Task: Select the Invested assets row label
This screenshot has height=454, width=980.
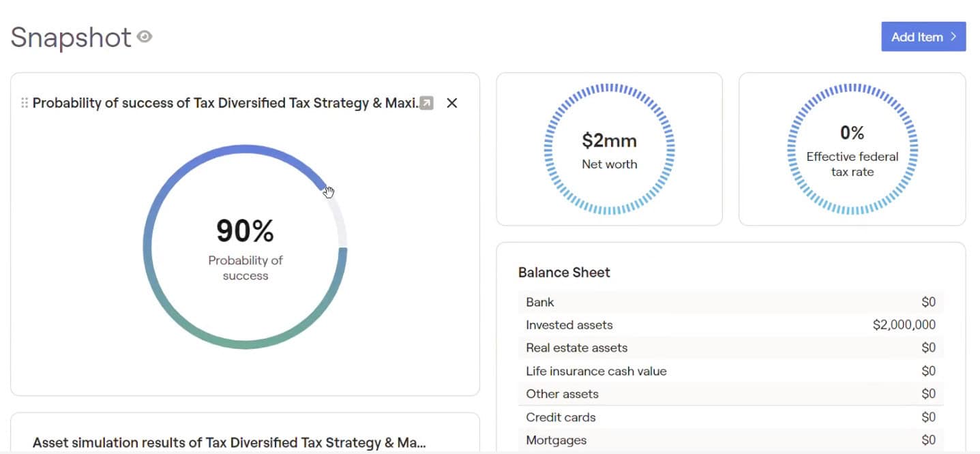Action: (569, 325)
